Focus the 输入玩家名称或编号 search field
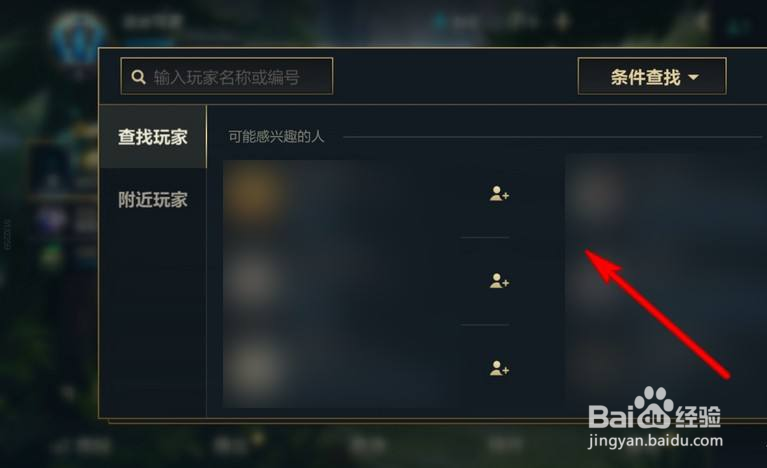 pyautogui.click(x=226, y=76)
